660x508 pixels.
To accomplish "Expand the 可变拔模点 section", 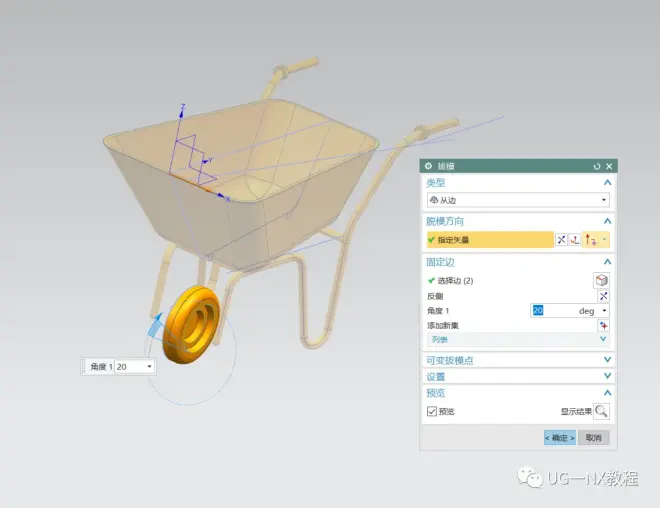I will click(x=606, y=360).
